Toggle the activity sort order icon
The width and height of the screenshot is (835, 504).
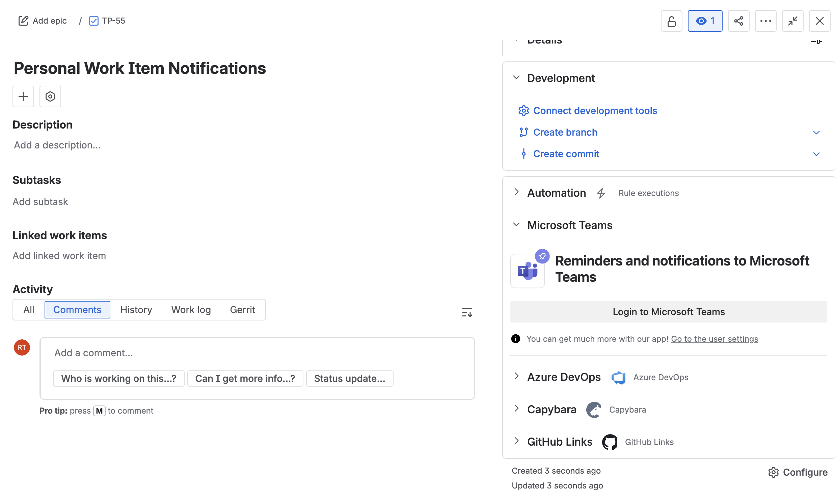[467, 312]
